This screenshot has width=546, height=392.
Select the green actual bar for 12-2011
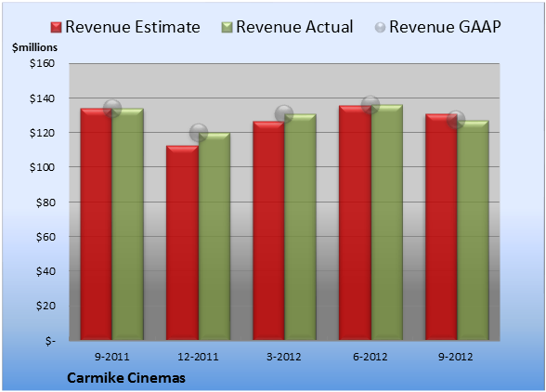[214, 236]
